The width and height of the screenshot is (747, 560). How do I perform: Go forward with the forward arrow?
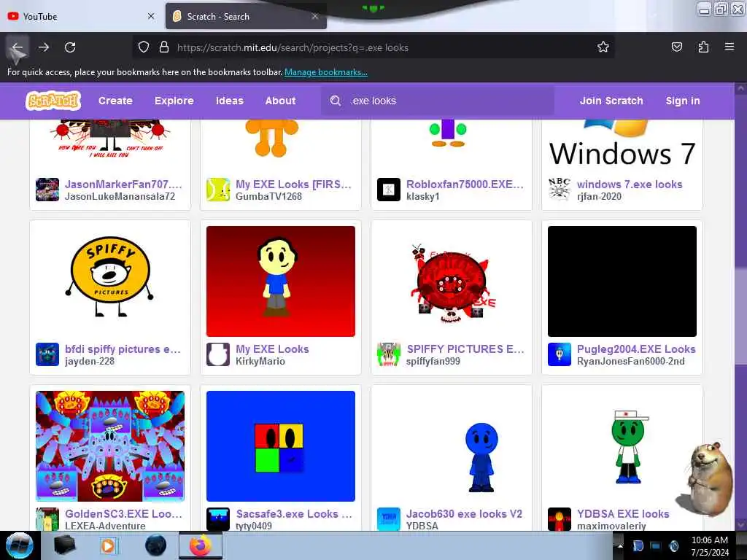tap(44, 47)
